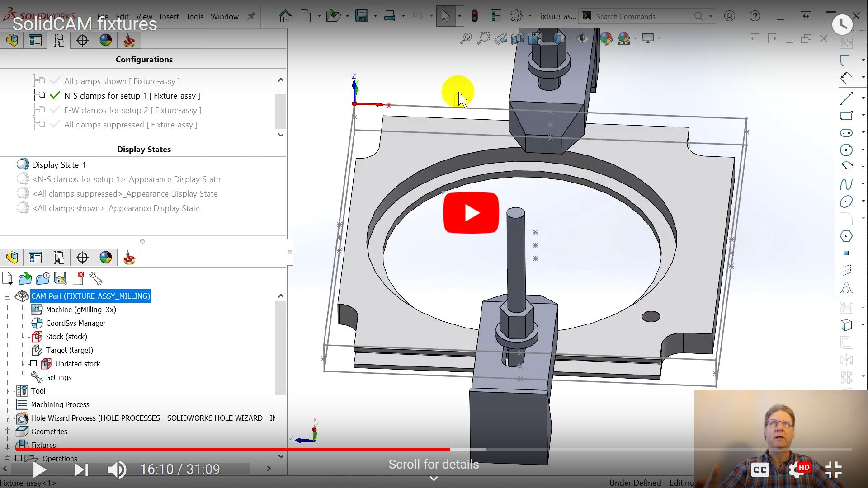This screenshot has height=488, width=868.
Task: Select CoordSys Manager item
Action: point(75,323)
